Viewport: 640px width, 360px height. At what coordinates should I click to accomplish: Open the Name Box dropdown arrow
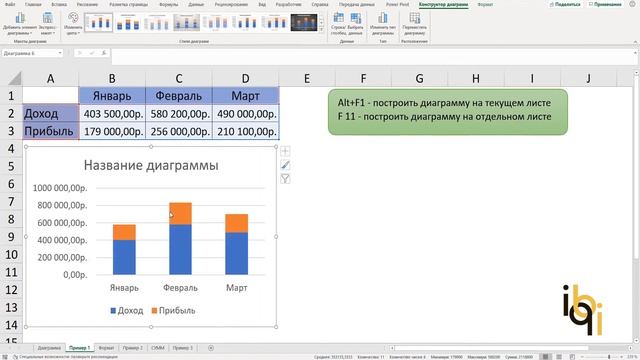(x=60, y=53)
